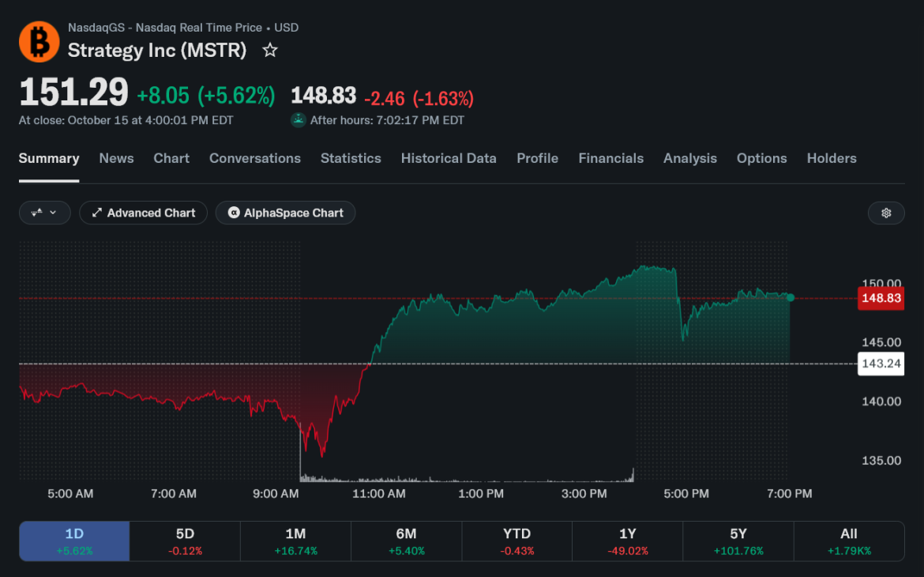Click the after-hours moon icon

[299, 120]
